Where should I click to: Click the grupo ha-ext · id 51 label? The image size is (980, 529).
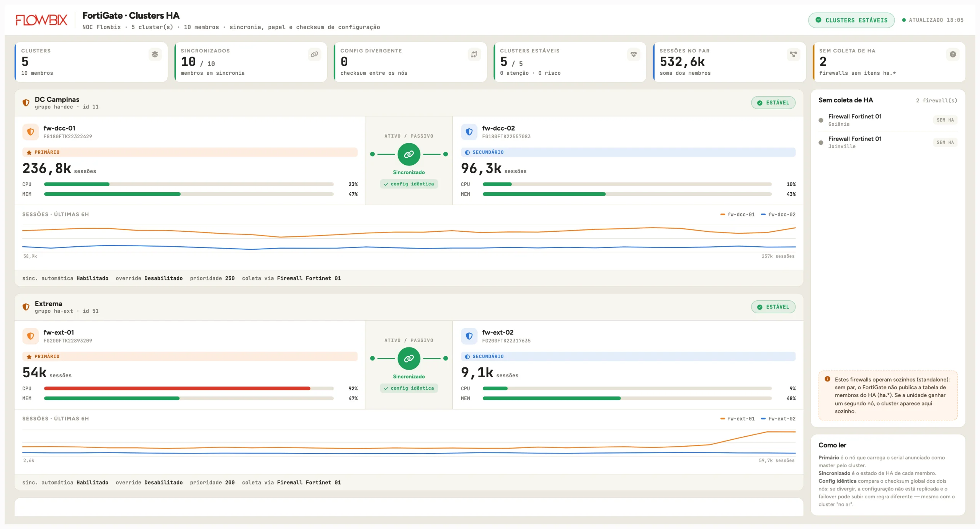point(67,311)
